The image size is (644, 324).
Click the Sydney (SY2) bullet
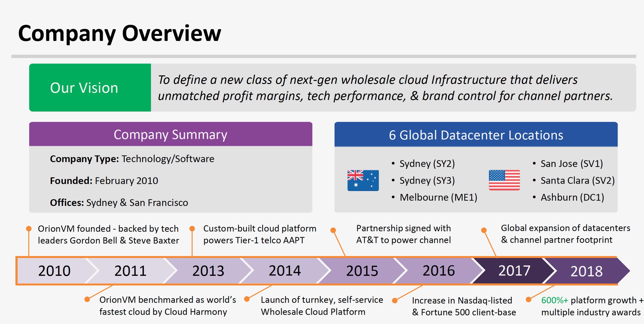click(423, 164)
